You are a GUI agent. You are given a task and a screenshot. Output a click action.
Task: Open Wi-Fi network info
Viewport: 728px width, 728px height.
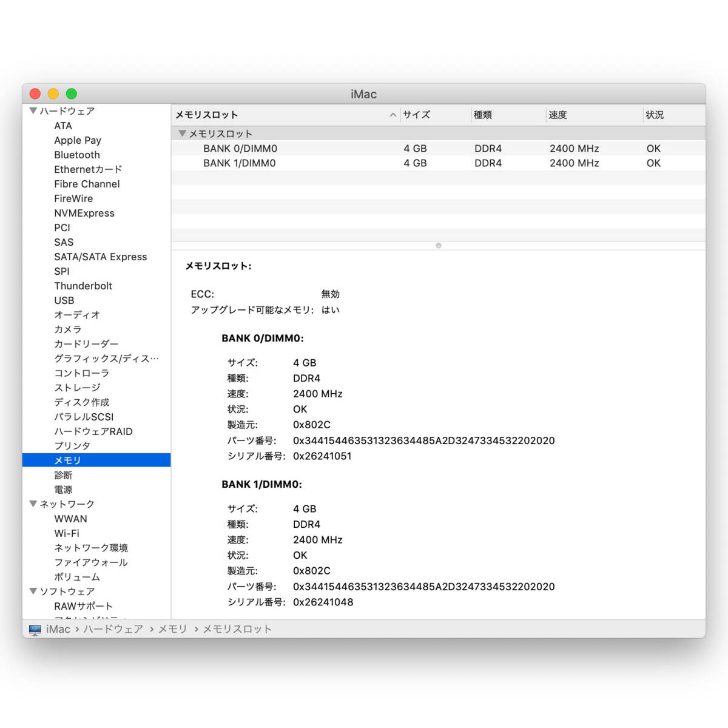click(67, 533)
